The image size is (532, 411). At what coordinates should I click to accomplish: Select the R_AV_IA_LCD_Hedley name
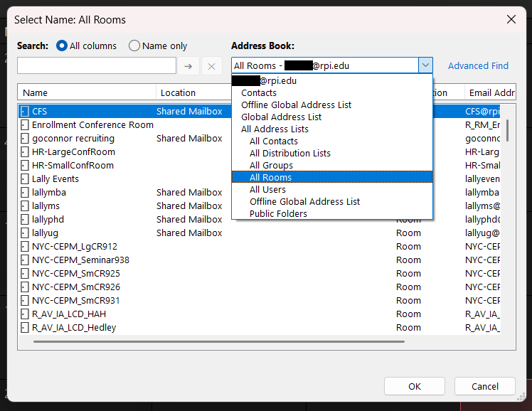point(74,328)
